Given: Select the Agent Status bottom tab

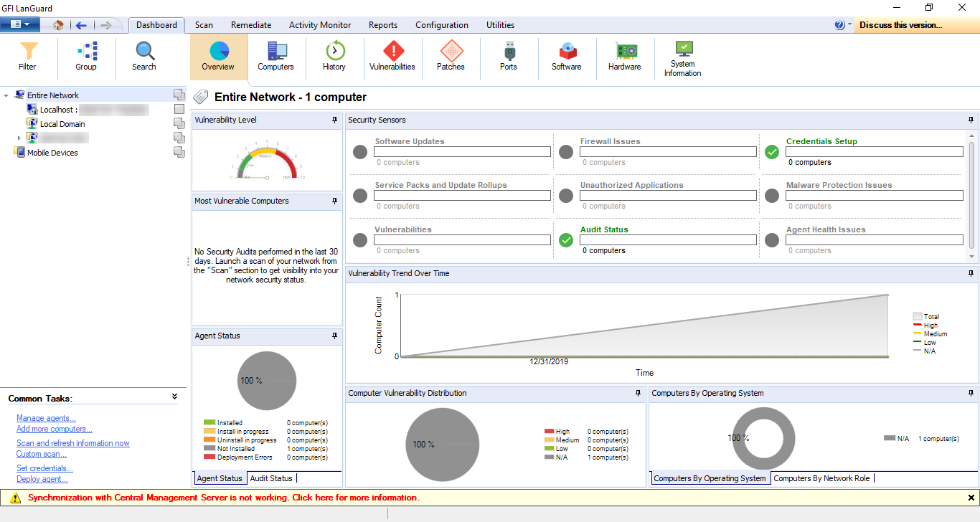Looking at the screenshot, I should coord(220,478).
